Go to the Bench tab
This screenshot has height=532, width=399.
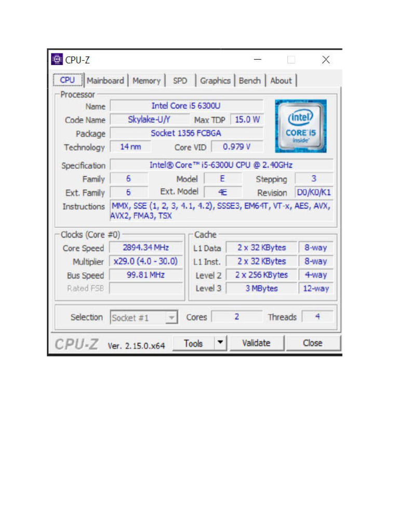point(250,81)
